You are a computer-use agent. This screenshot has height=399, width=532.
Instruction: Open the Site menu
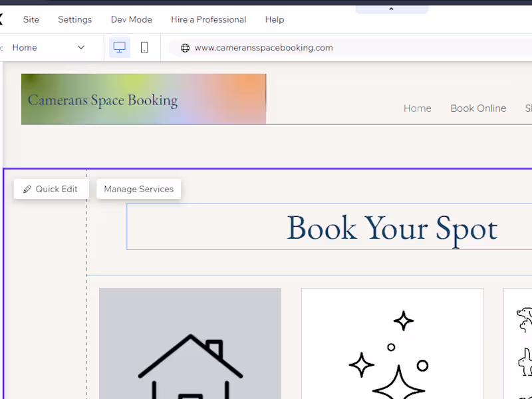[31, 19]
